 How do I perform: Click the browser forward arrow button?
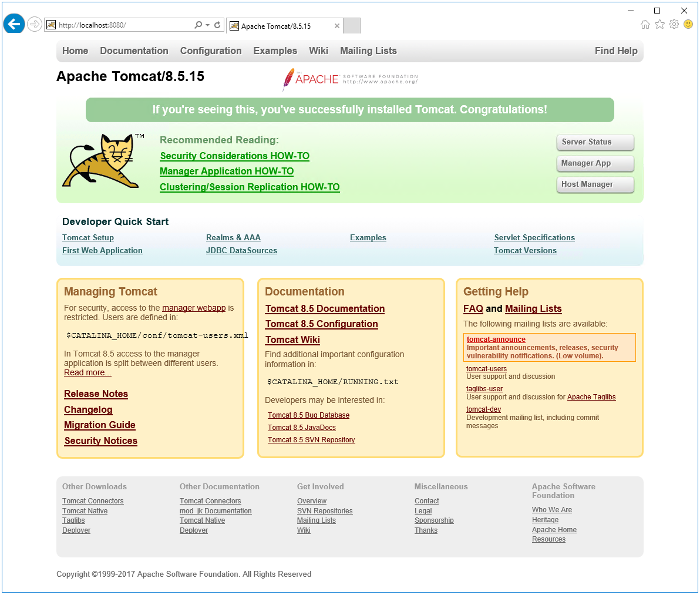pos(35,24)
